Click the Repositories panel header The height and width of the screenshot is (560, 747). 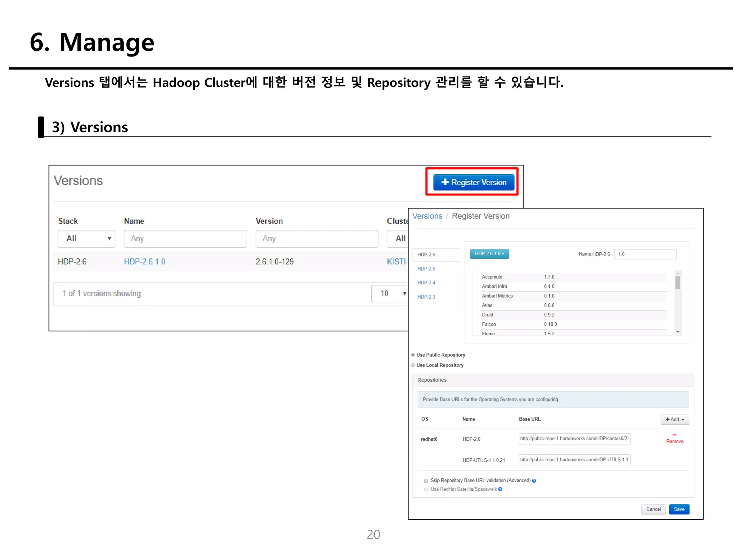(553, 380)
